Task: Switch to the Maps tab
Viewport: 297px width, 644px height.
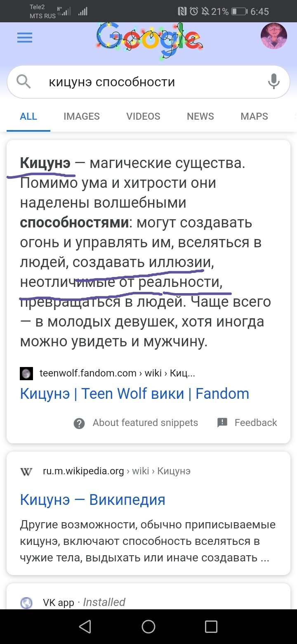Action: (254, 116)
